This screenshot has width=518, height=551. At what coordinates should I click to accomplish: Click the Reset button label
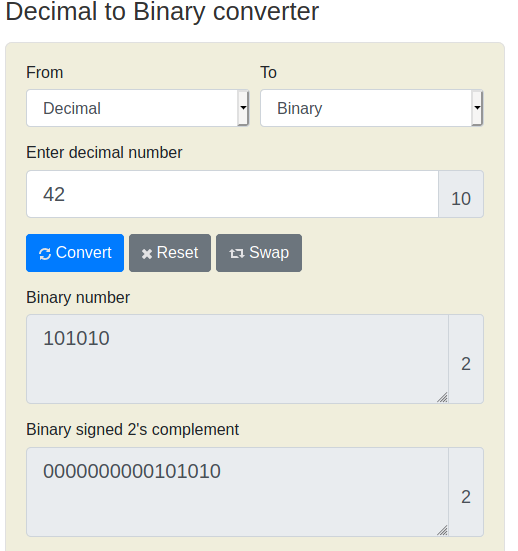pyautogui.click(x=177, y=253)
